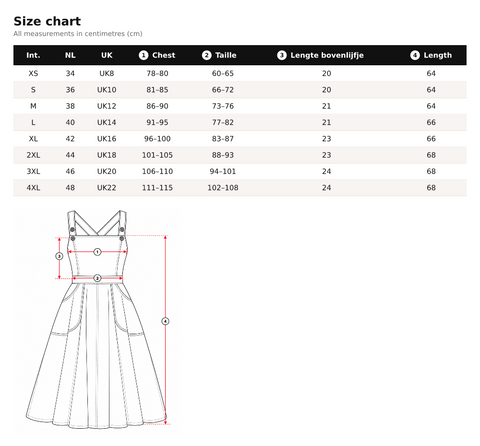Click taille value '77-82'

point(223,122)
